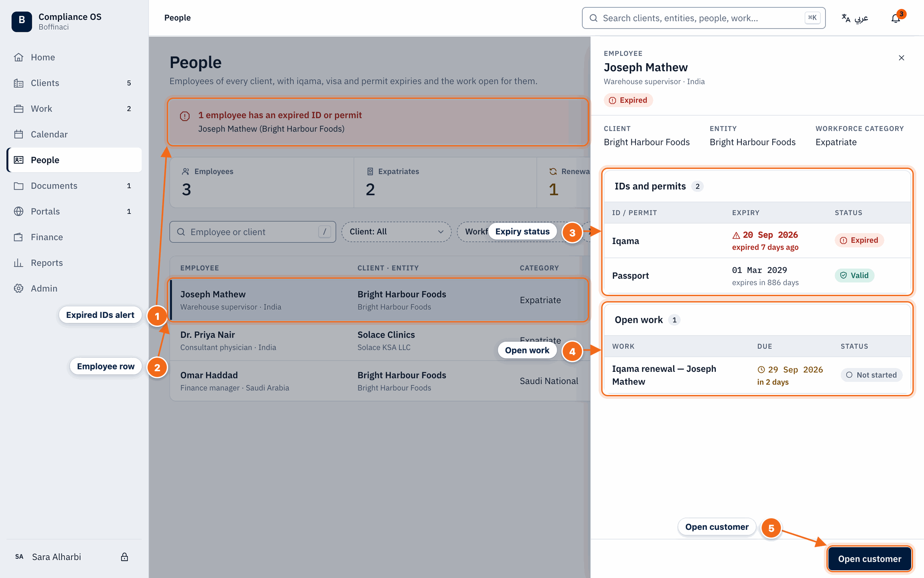
Task: Open Iqama renewal — Joseph Mathew work item
Action: pyautogui.click(x=757, y=375)
